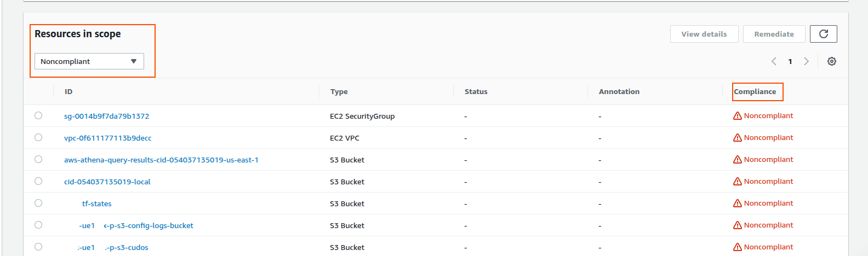Sort by Annotation column header
The height and width of the screenshot is (256, 868).
click(619, 92)
